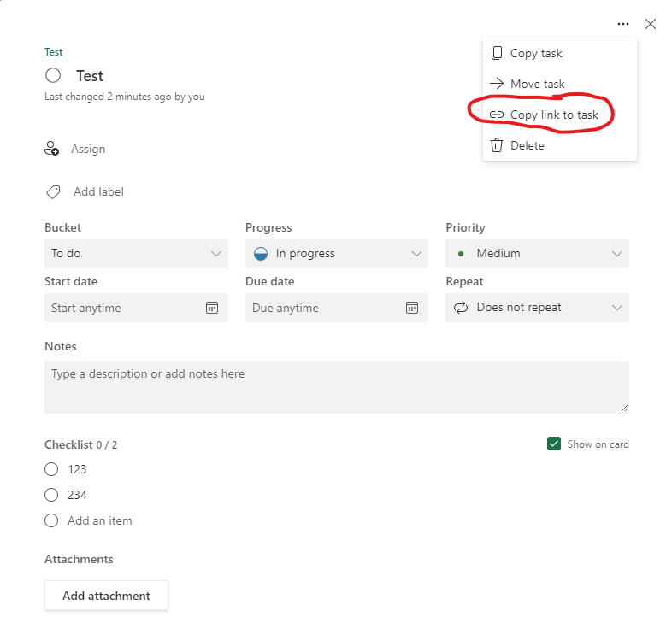Screen dimensions: 672x629
Task: Choose Move task from the menu
Action: pos(560,84)
